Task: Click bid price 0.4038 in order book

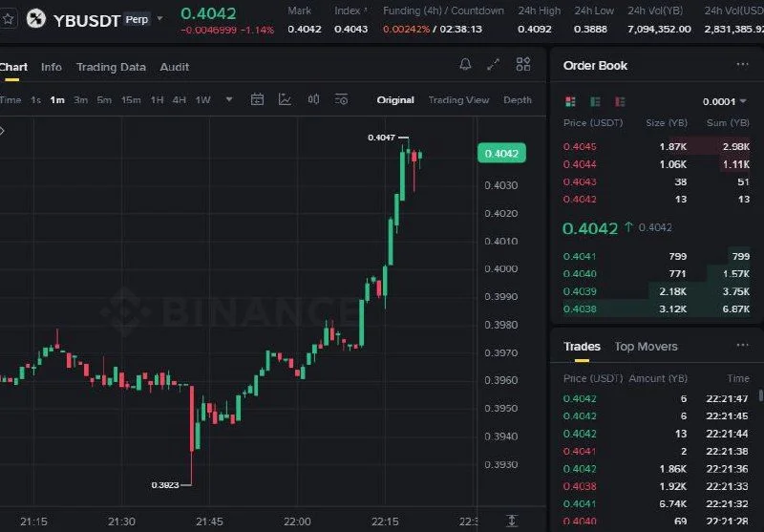Action: click(580, 309)
